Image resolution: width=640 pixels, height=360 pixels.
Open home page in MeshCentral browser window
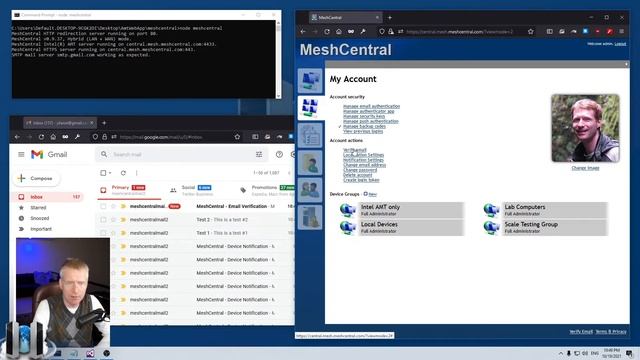pos(339,31)
